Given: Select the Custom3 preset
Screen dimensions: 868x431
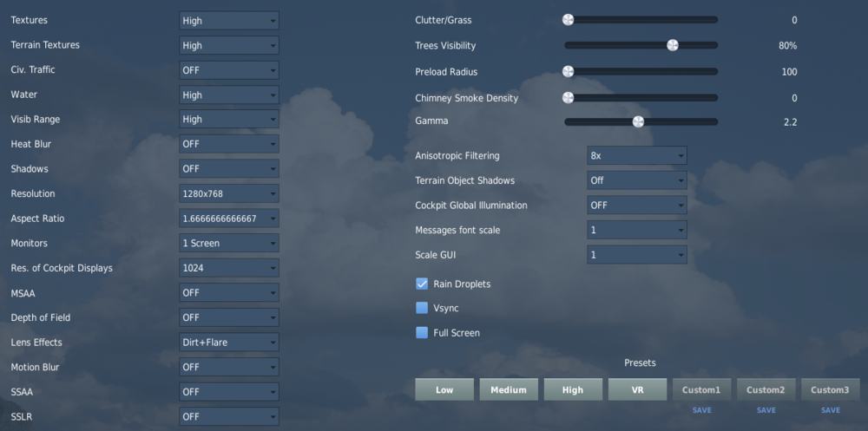Looking at the screenshot, I should click(x=831, y=389).
